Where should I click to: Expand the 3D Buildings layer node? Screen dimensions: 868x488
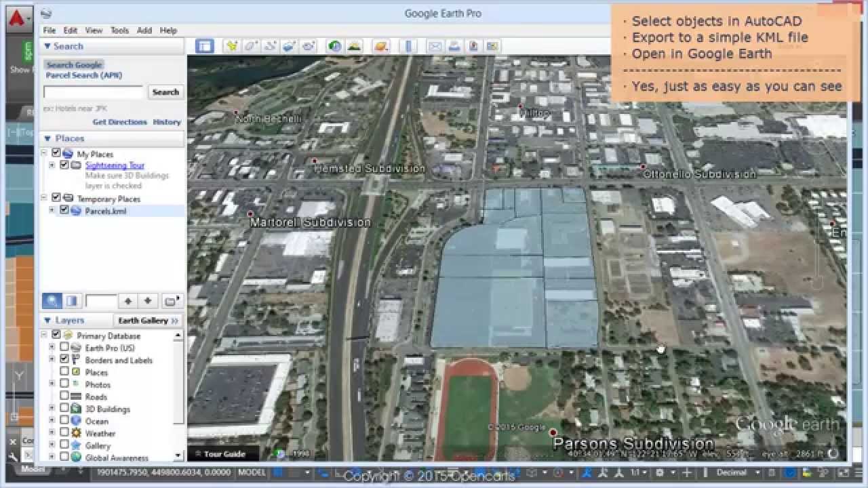(52, 408)
